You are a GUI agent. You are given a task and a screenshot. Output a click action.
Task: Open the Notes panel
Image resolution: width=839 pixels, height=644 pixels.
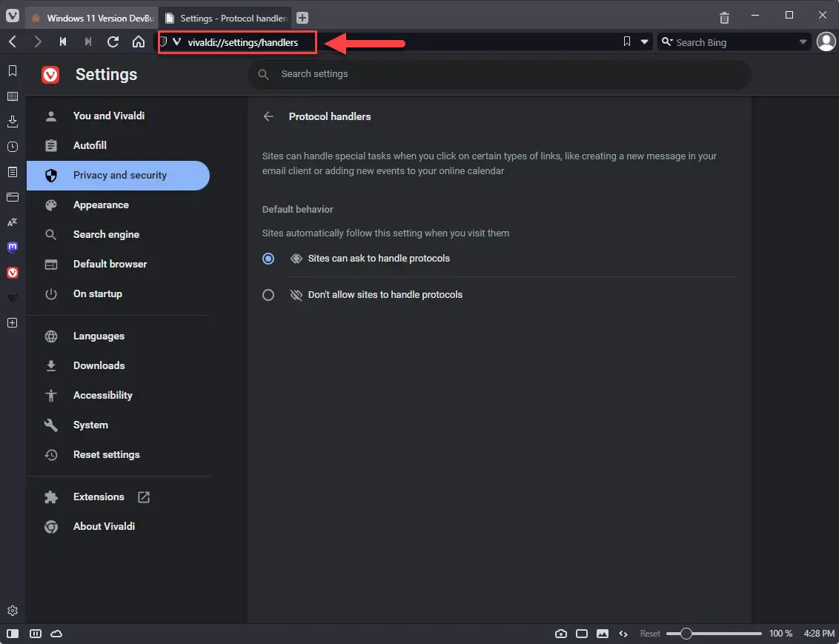[13, 172]
